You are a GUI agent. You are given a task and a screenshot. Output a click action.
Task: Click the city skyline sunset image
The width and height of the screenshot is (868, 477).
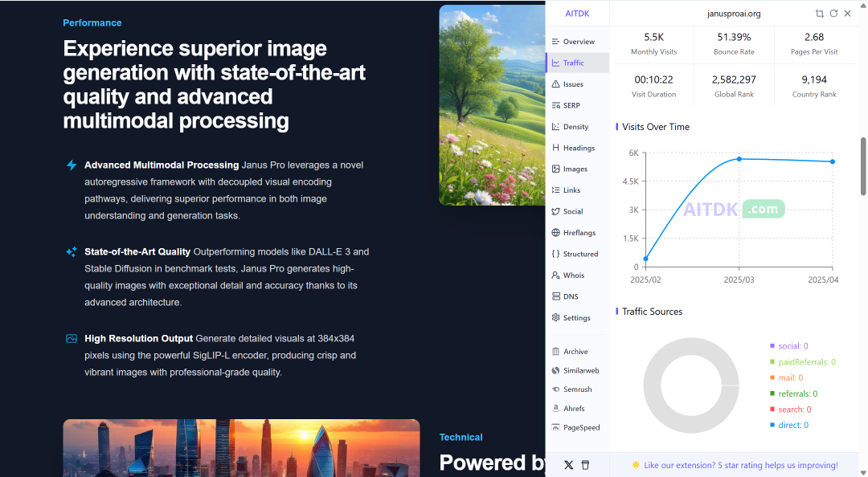pos(241,448)
